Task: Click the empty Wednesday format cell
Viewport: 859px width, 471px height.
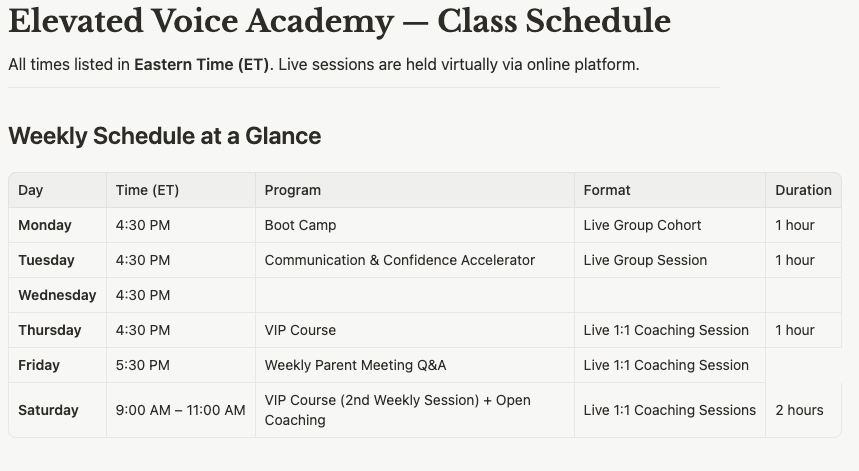Action: click(669, 295)
